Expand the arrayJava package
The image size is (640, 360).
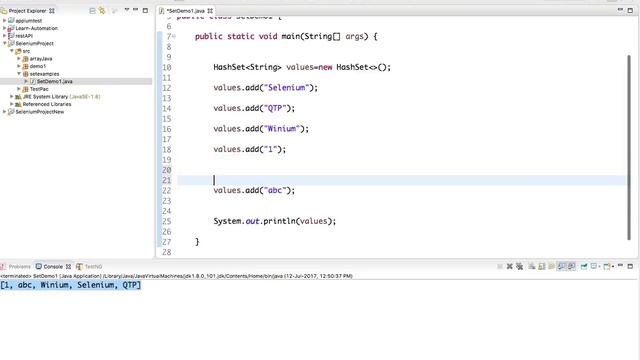click(19, 58)
